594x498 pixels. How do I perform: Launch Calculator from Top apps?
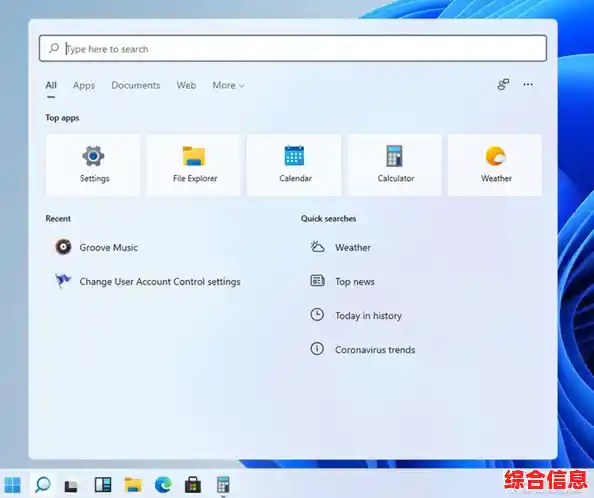click(395, 165)
